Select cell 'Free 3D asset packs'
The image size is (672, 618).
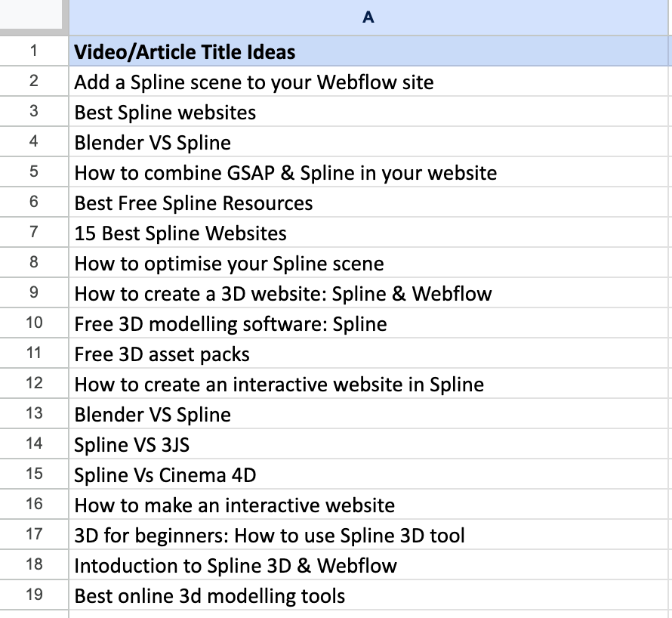click(370, 354)
